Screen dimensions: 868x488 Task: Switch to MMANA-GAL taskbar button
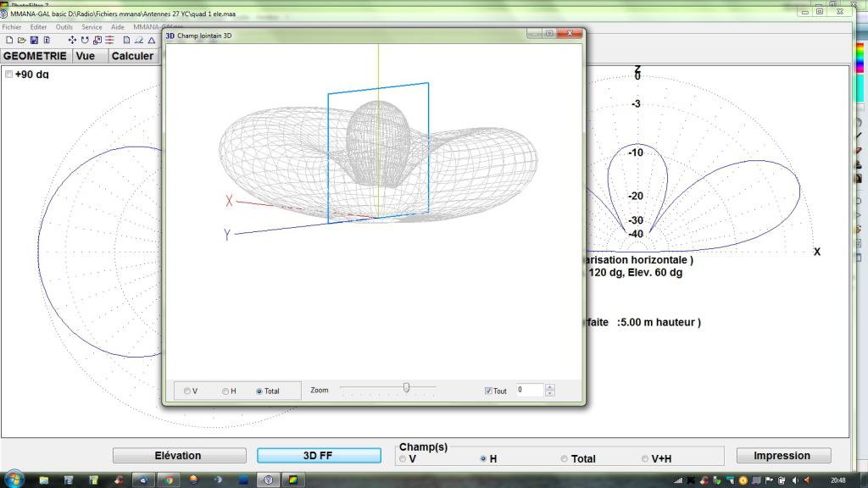click(269, 480)
